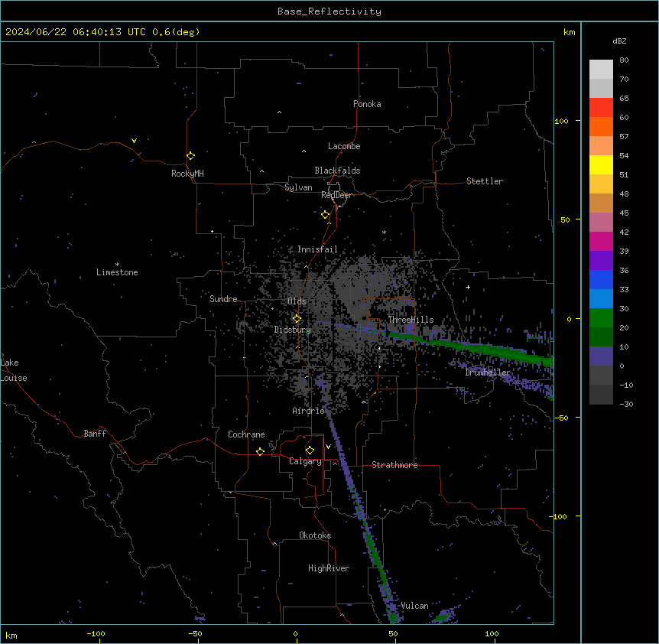Click the yellow marker south of Cochrane
Screen dimensions: 659x644
(260, 451)
